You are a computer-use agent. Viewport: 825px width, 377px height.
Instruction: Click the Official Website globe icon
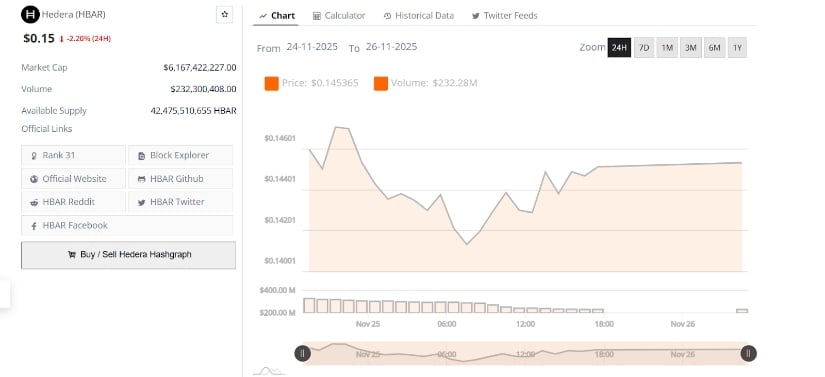pyautogui.click(x=34, y=179)
